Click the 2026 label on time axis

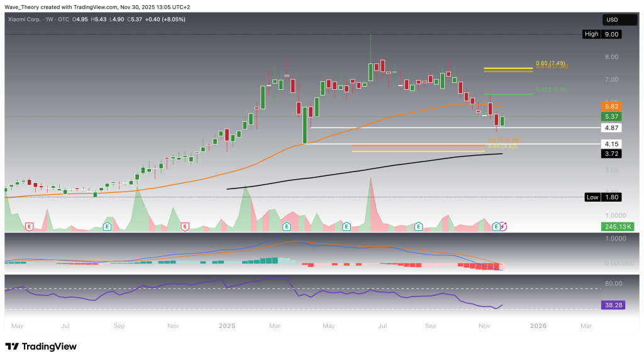pos(538,326)
